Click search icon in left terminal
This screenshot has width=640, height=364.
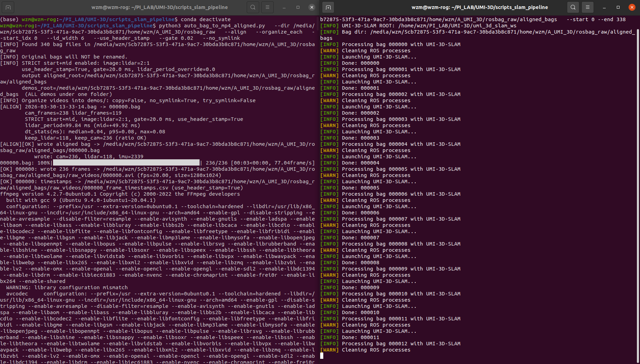[253, 7]
